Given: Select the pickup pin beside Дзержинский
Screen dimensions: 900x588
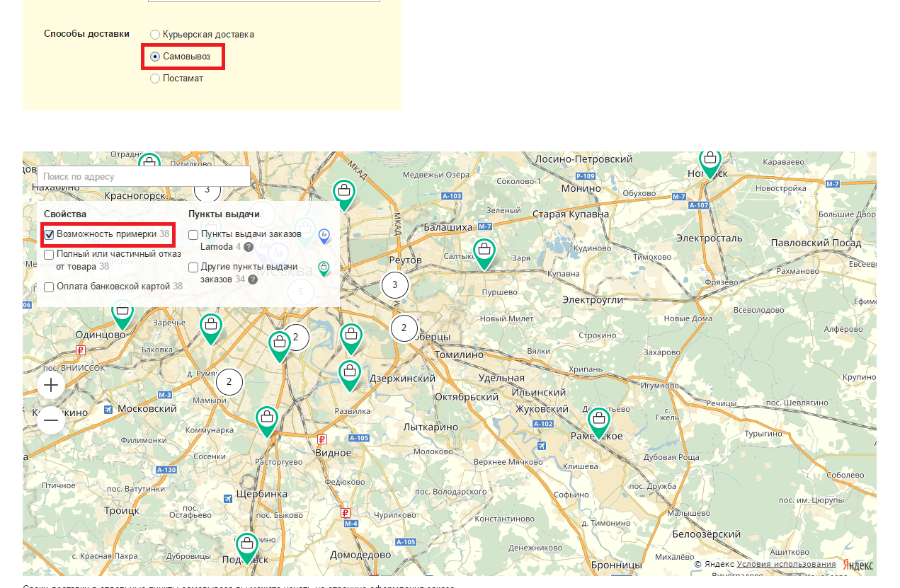Looking at the screenshot, I should click(x=350, y=375).
